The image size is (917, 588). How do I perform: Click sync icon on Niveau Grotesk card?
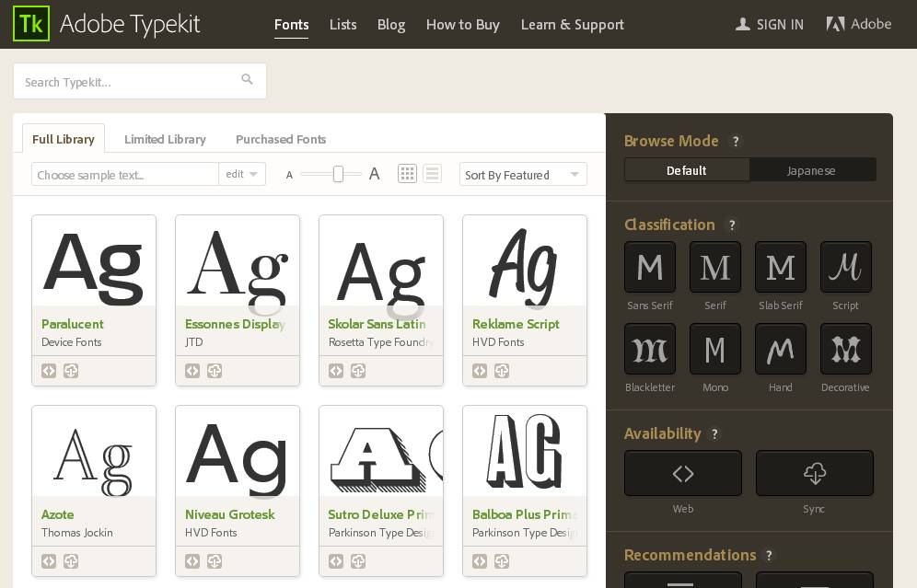[x=215, y=561]
